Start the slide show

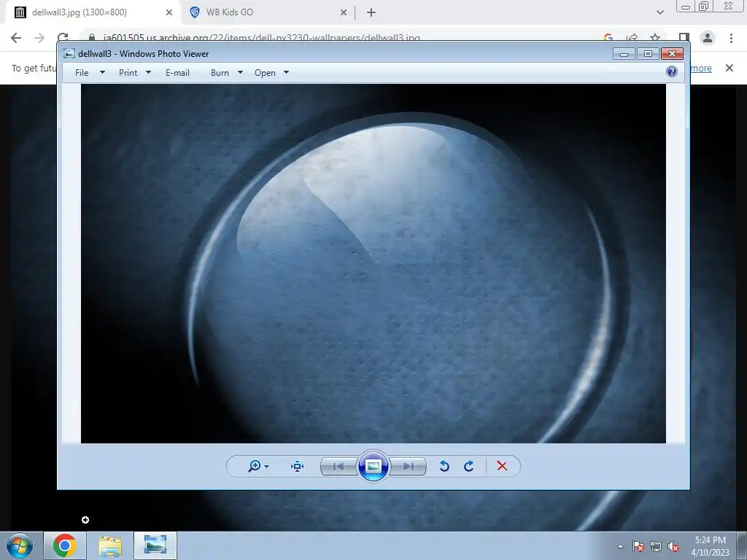[x=373, y=466]
